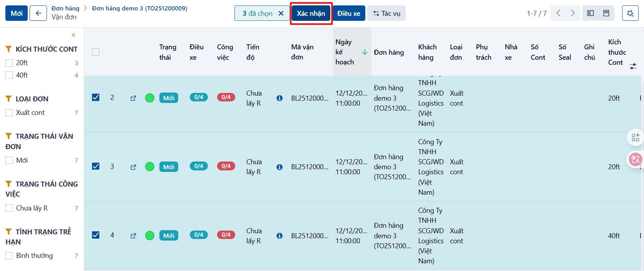This screenshot has height=271, width=644.
Task: Click the info icon in row 2
Action: (x=279, y=98)
